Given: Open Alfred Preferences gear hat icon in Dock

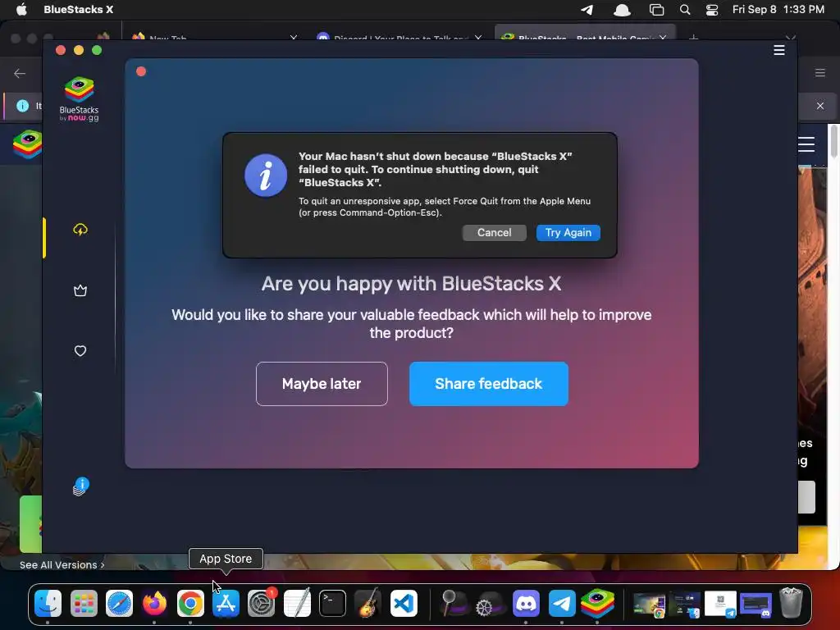Looking at the screenshot, I should [x=489, y=603].
